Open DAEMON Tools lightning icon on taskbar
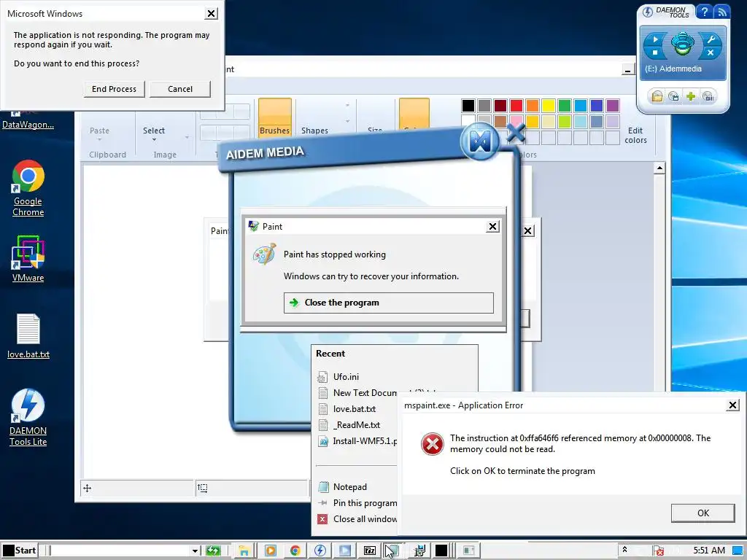Screen dimensions: 747x560 (x=320, y=551)
